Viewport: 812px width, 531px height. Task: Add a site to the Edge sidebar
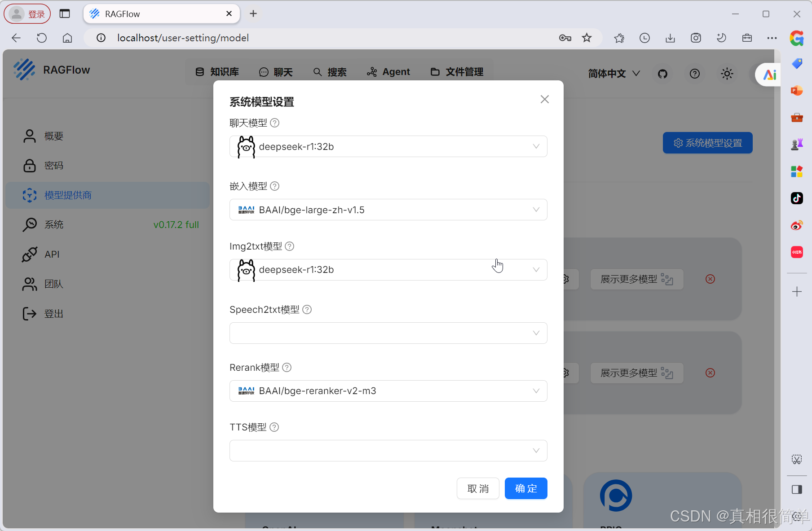(x=797, y=292)
